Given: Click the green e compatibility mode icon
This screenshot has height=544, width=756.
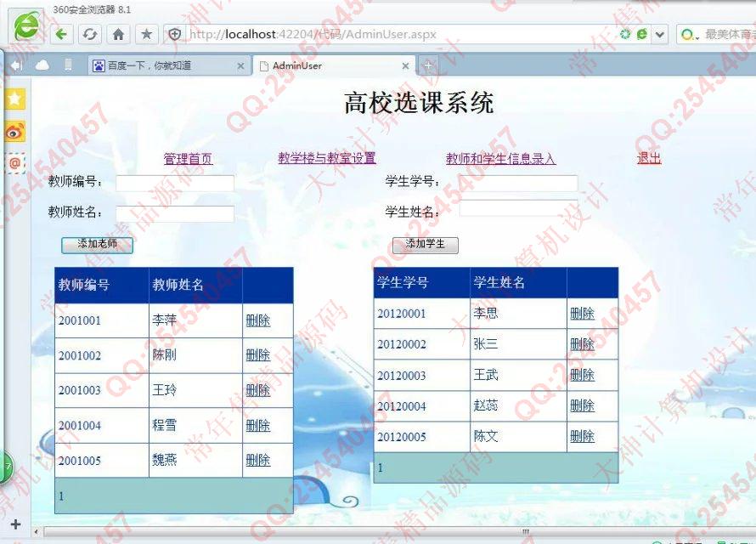Looking at the screenshot, I should [x=641, y=34].
